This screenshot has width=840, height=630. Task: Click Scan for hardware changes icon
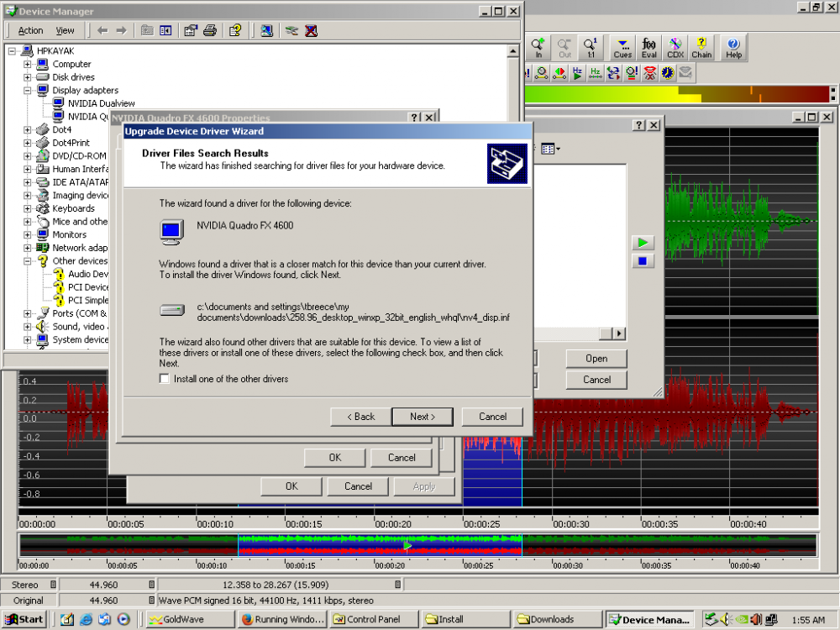[x=266, y=30]
